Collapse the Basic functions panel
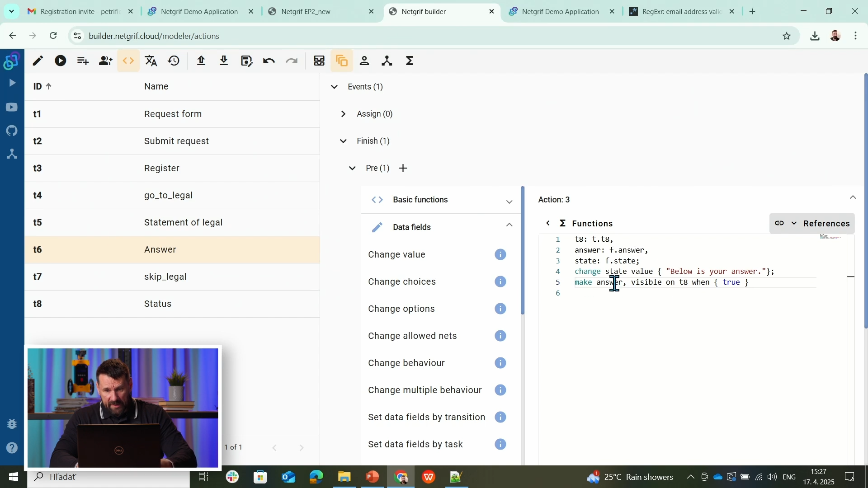The image size is (868, 488). point(509,202)
